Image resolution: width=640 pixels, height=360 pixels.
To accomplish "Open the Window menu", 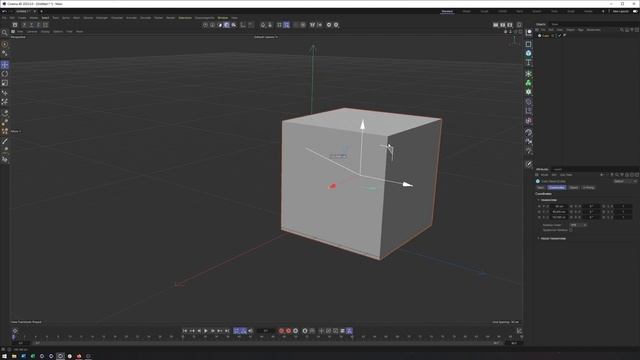I will 223,18.
